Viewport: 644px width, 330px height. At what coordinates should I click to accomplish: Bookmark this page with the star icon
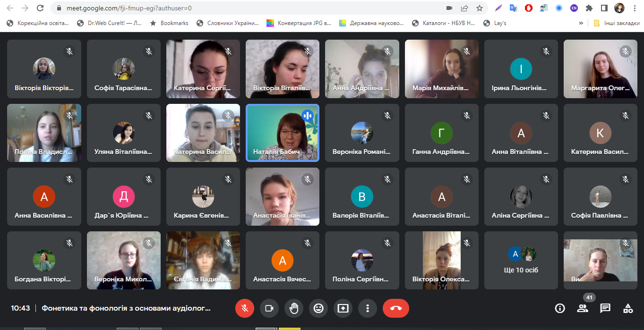click(480, 8)
